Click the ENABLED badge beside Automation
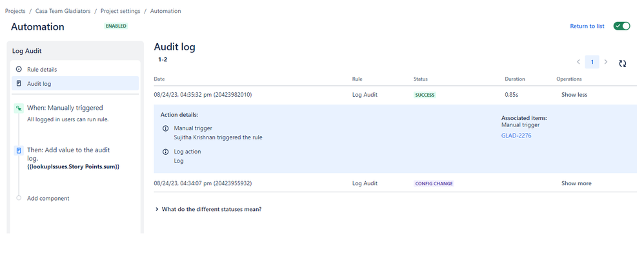 (x=116, y=26)
